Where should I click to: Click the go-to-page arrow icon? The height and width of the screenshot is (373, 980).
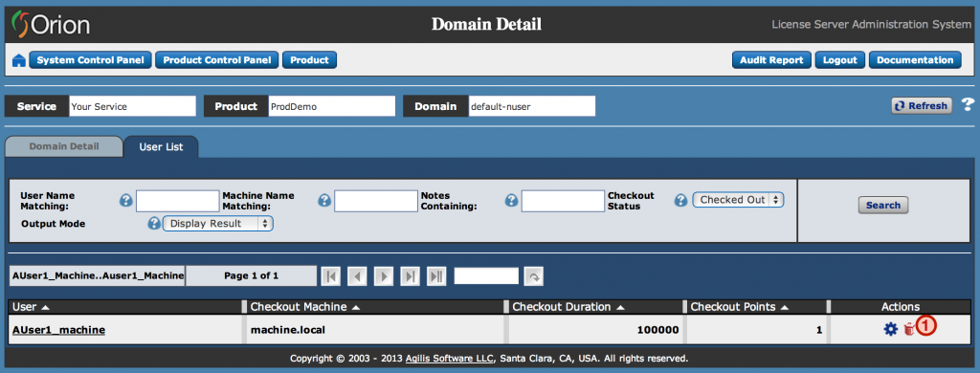click(533, 276)
